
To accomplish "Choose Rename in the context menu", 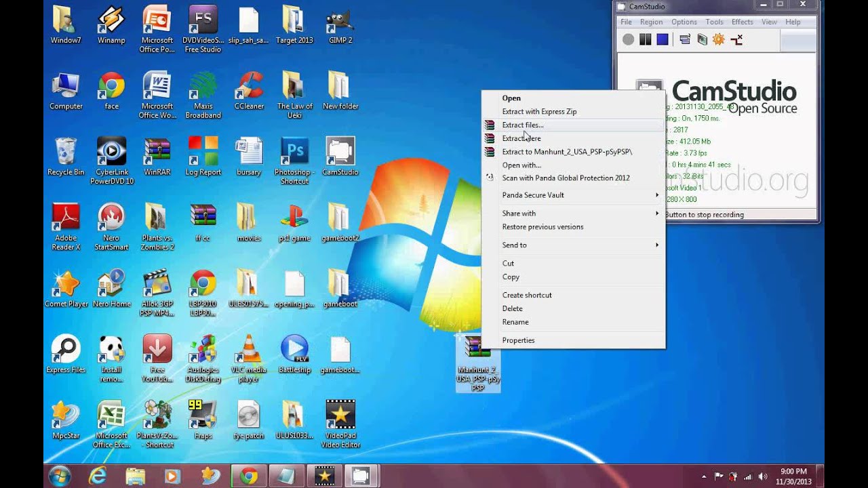I will 573,322.
